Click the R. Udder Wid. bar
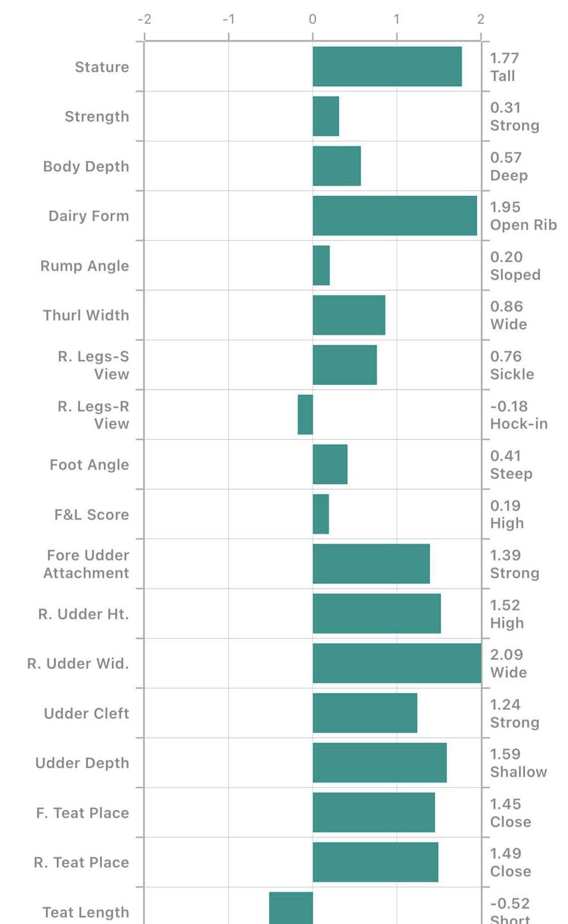568x924 pixels. [x=396, y=663]
